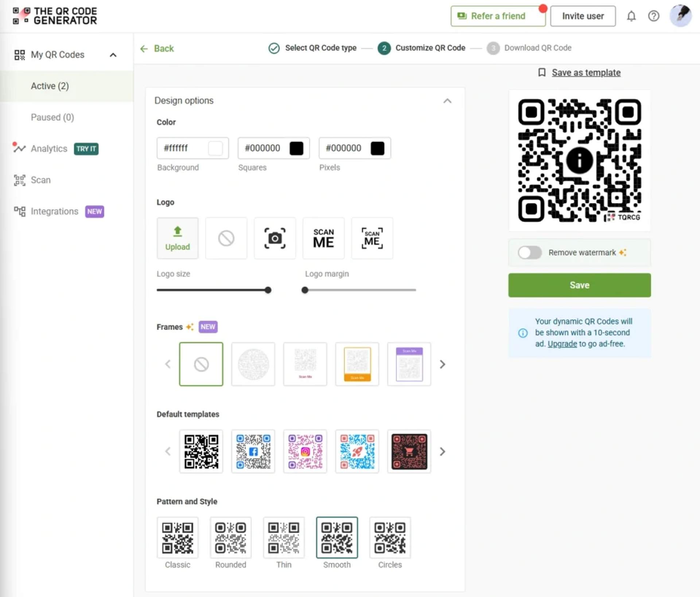Screen dimensions: 700x597
Task: Open the user profile avatar
Action: coord(680,16)
